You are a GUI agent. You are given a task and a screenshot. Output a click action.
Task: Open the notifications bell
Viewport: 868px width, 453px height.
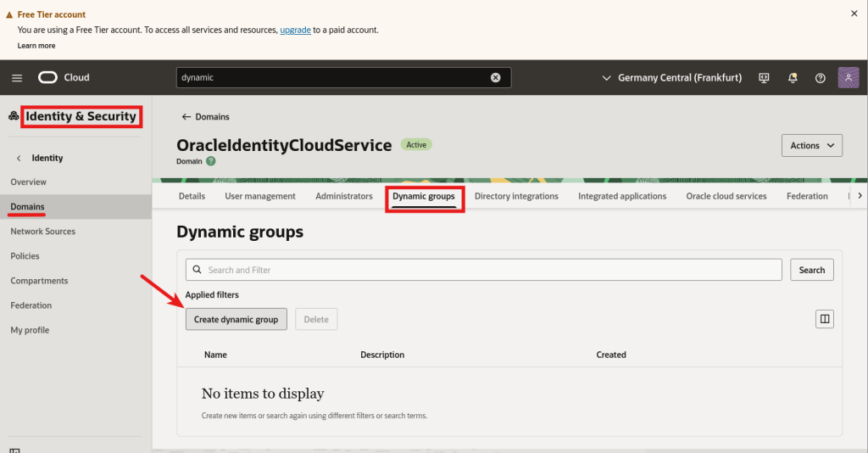click(793, 77)
